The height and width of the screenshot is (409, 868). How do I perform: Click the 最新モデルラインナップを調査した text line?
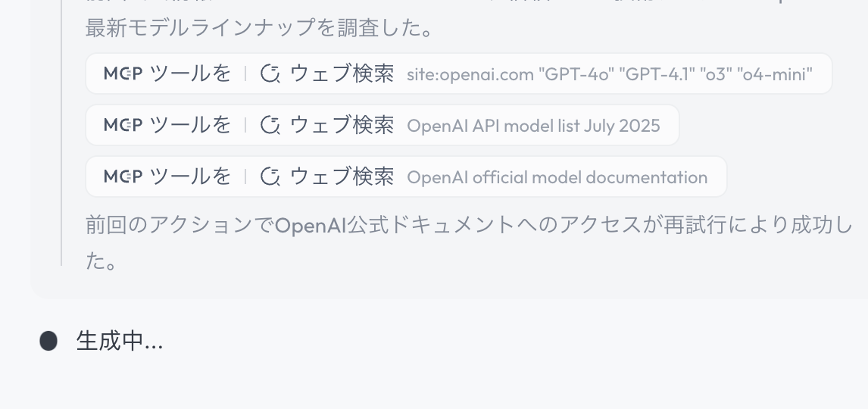point(259,28)
